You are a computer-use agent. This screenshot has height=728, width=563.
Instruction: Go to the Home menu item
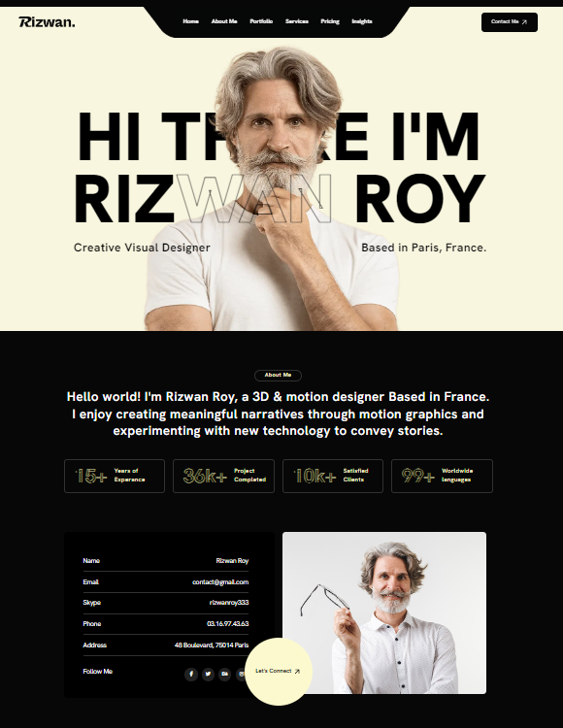191,21
